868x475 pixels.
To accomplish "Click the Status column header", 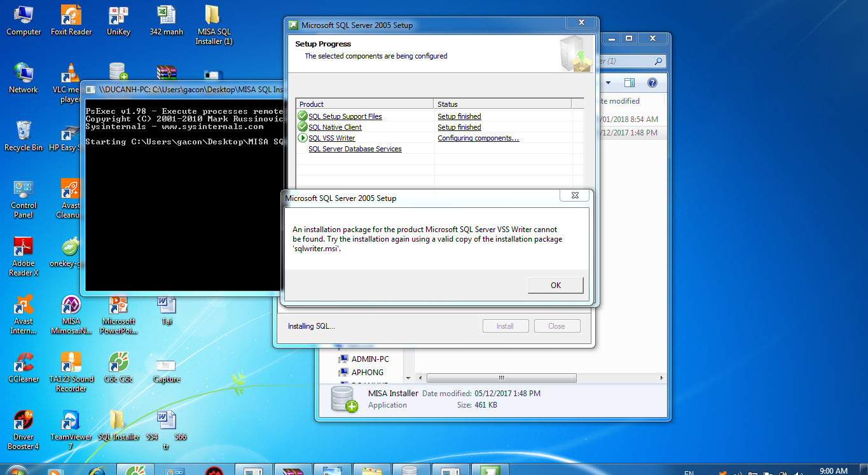I will [x=502, y=104].
